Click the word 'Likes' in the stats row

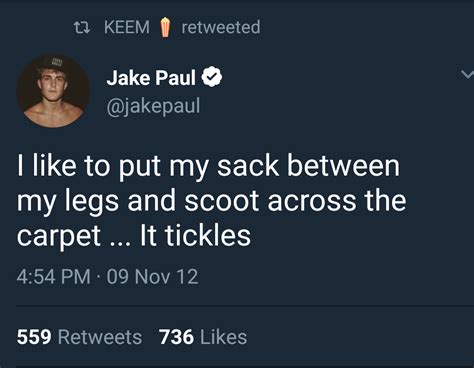[x=224, y=337]
